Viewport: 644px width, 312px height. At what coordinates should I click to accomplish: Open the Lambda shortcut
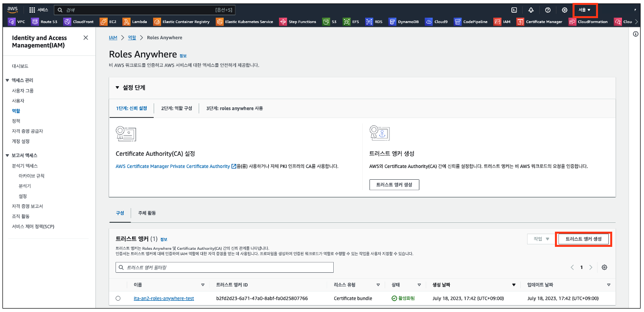point(135,22)
